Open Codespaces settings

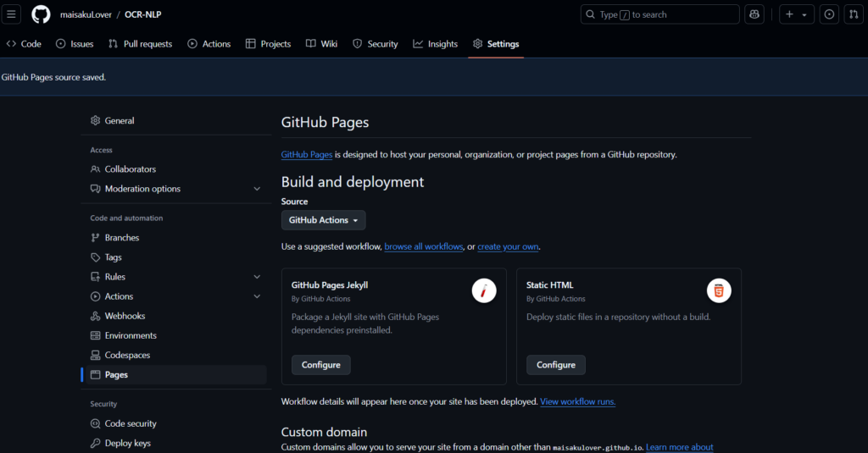pyautogui.click(x=176, y=355)
